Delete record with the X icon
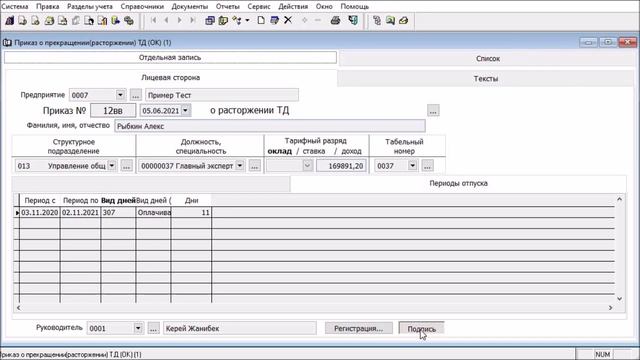This screenshot has width=640, height=360. click(288, 20)
